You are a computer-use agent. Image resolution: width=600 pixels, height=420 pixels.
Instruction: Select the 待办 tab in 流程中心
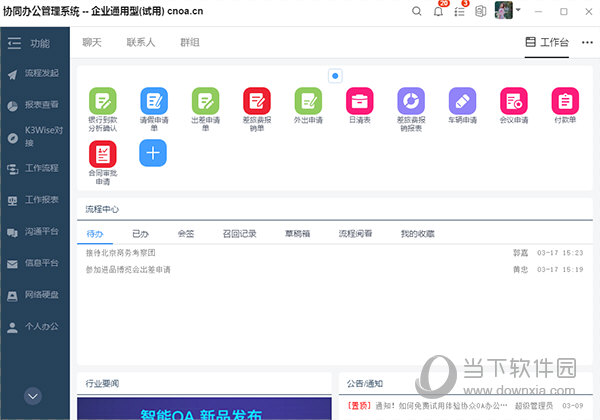[95, 234]
